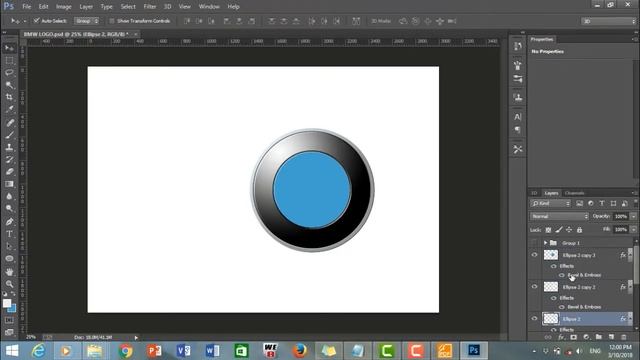Screen dimensions: 640x360
Task: Open Auto-Select Group dropdown
Action: [87, 21]
